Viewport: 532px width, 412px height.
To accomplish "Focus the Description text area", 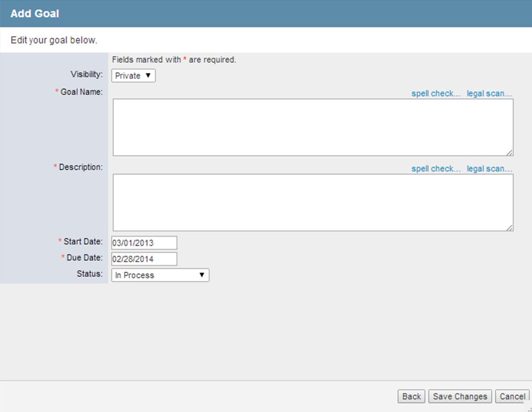I will point(313,202).
